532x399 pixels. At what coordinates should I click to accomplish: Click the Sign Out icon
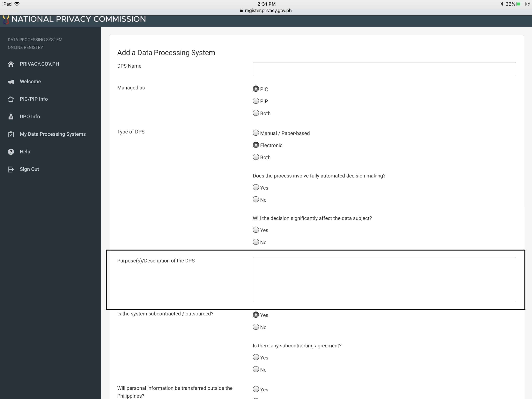11,169
